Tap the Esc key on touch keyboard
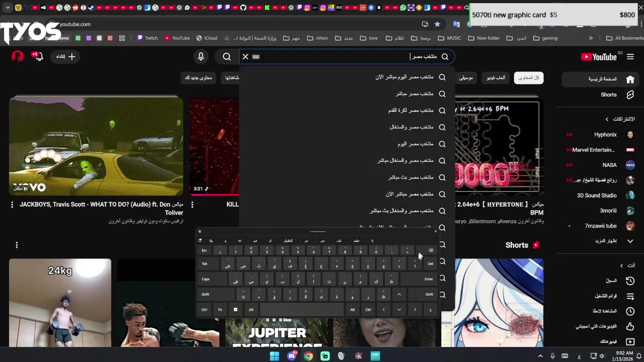This screenshot has width=644, height=362. [x=204, y=250]
